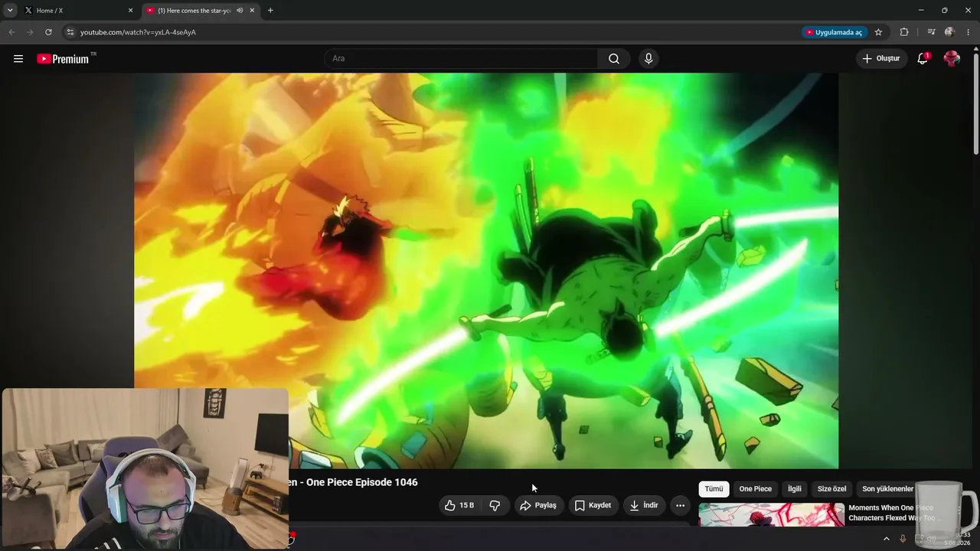View site information icon in address bar
980x551 pixels.
point(70,32)
